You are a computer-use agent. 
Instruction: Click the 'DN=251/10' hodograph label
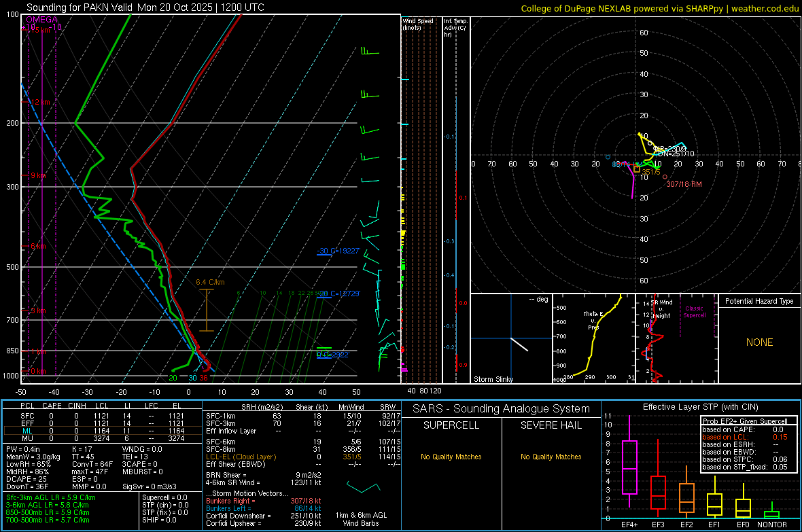coord(676,154)
